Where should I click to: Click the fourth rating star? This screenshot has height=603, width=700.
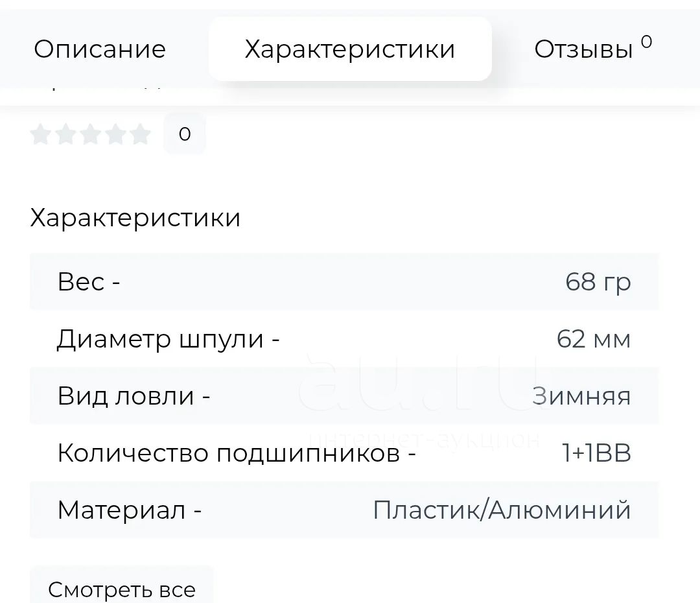(x=115, y=134)
